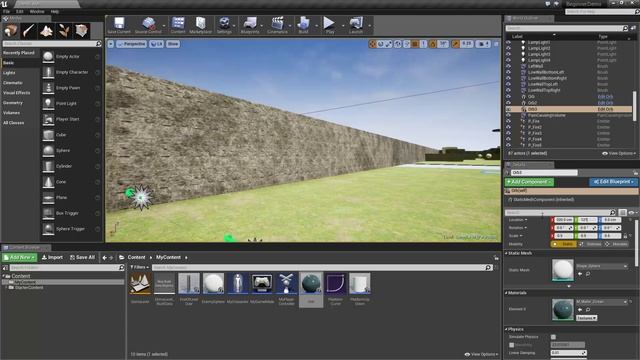Select the Place mode icon
The height and width of the screenshot is (360, 640).
pos(11,31)
